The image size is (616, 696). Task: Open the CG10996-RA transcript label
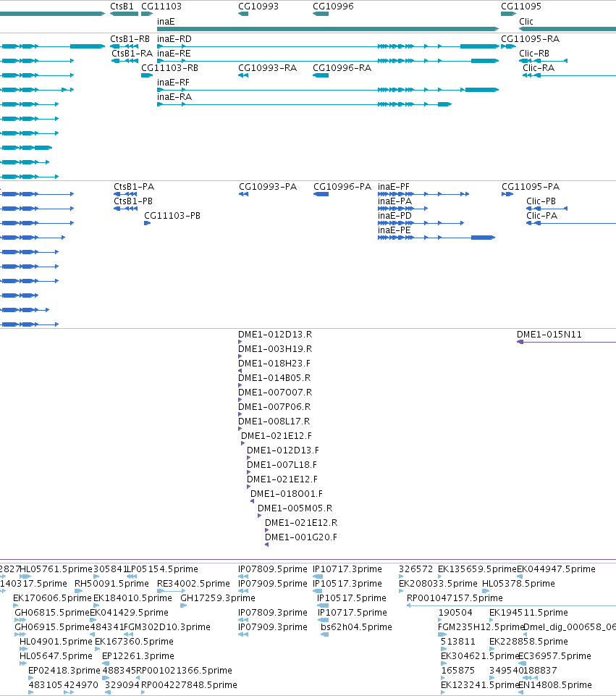342,68
